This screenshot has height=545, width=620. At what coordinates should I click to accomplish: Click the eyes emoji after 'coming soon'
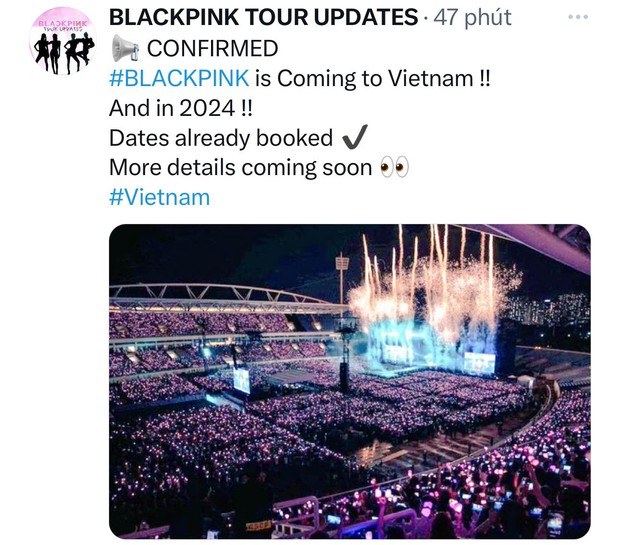395,167
